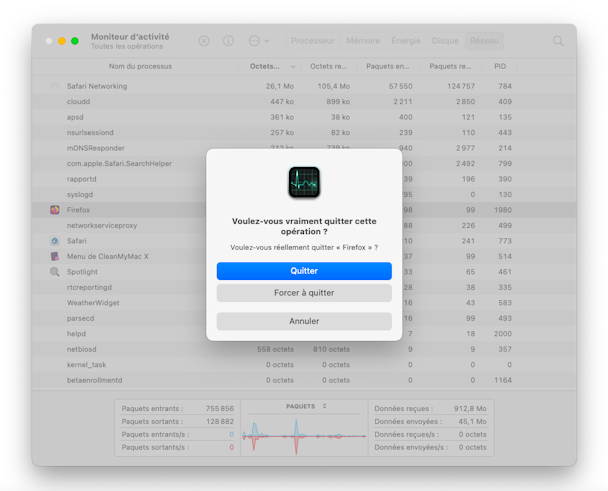Change graph type via PAQUETS stepper
This screenshot has height=491, width=608.
point(325,406)
